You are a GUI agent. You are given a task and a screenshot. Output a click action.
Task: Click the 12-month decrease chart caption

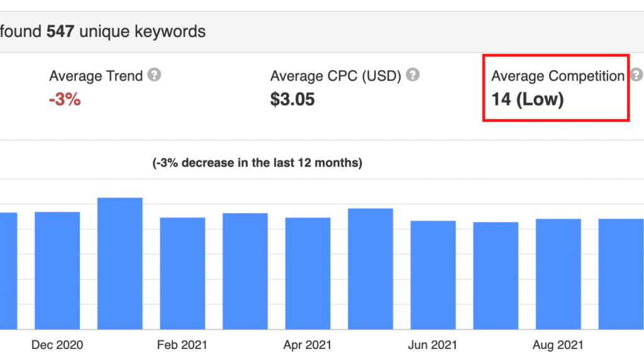tap(257, 163)
